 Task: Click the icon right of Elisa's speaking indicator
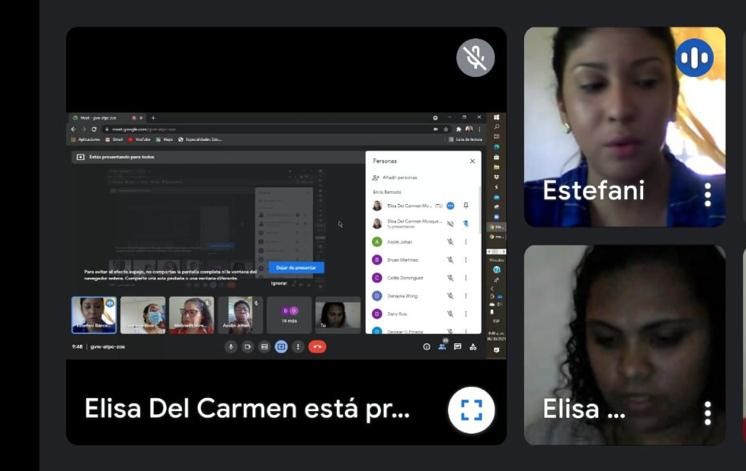coord(466,206)
